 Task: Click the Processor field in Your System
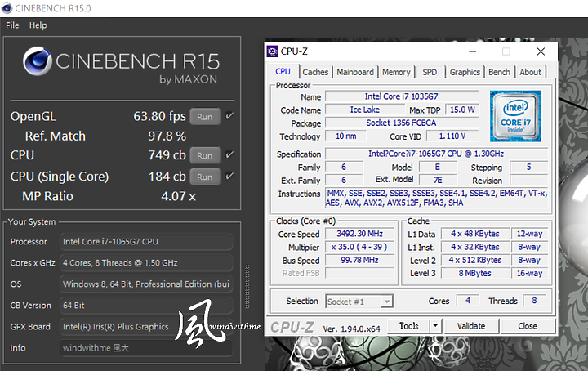click(x=146, y=242)
